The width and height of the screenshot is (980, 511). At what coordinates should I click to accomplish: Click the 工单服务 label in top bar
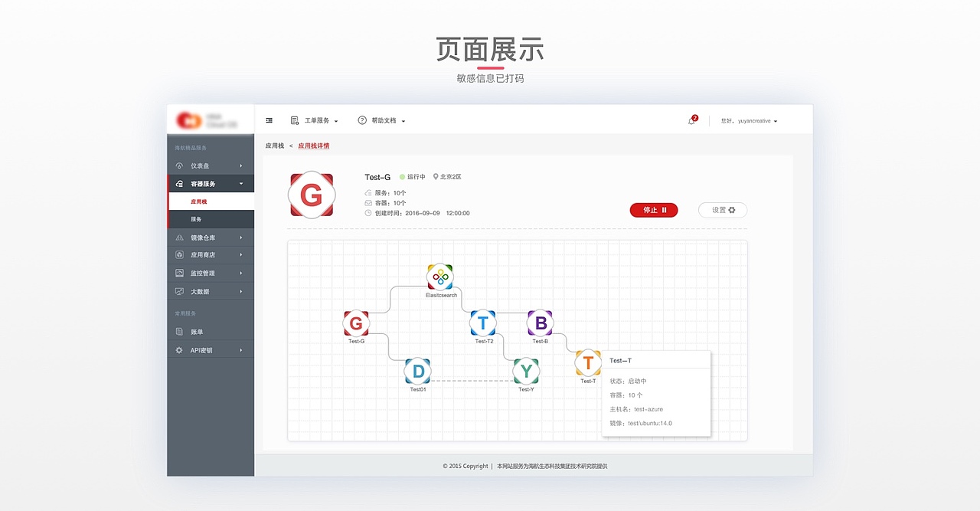pos(317,121)
